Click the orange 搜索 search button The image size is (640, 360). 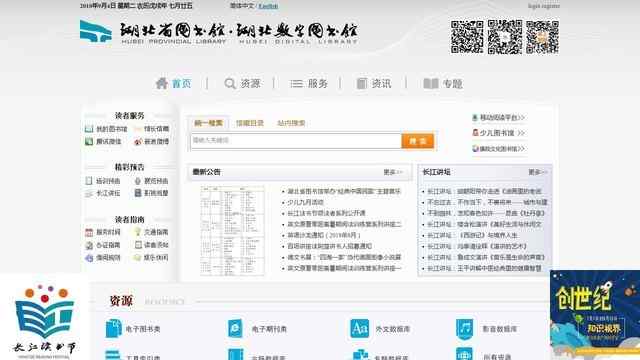418,141
